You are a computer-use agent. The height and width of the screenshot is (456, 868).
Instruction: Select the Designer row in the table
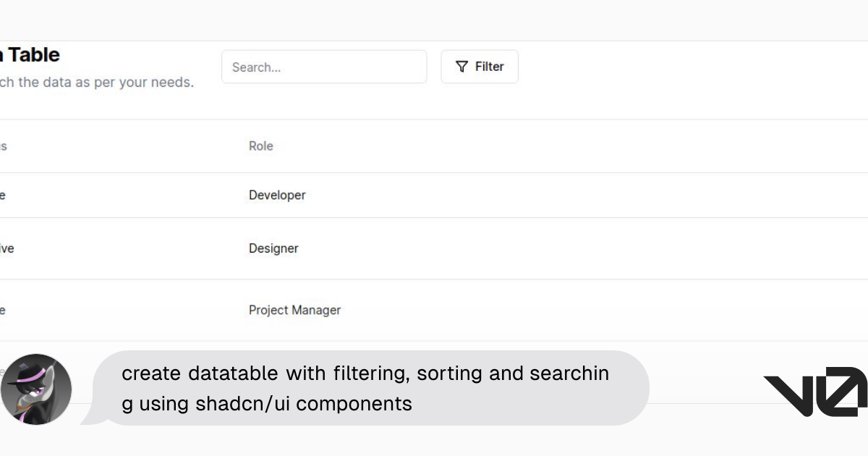[x=273, y=248]
